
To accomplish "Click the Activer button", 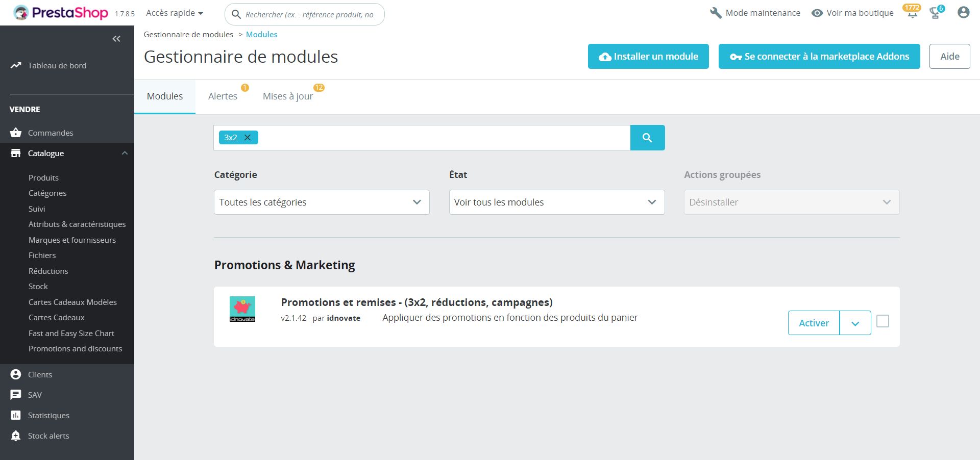I will tap(814, 323).
